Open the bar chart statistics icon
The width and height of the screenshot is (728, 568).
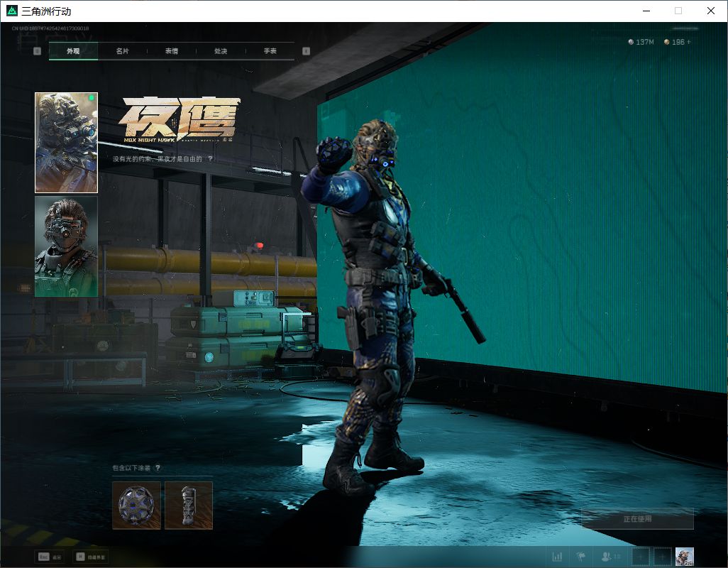point(557,557)
